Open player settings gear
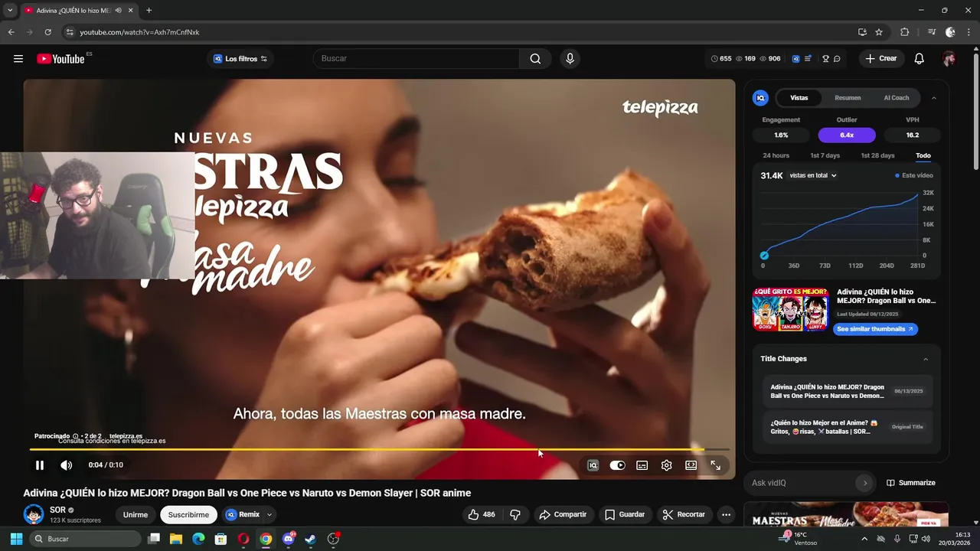This screenshot has width=980, height=551. (x=667, y=465)
